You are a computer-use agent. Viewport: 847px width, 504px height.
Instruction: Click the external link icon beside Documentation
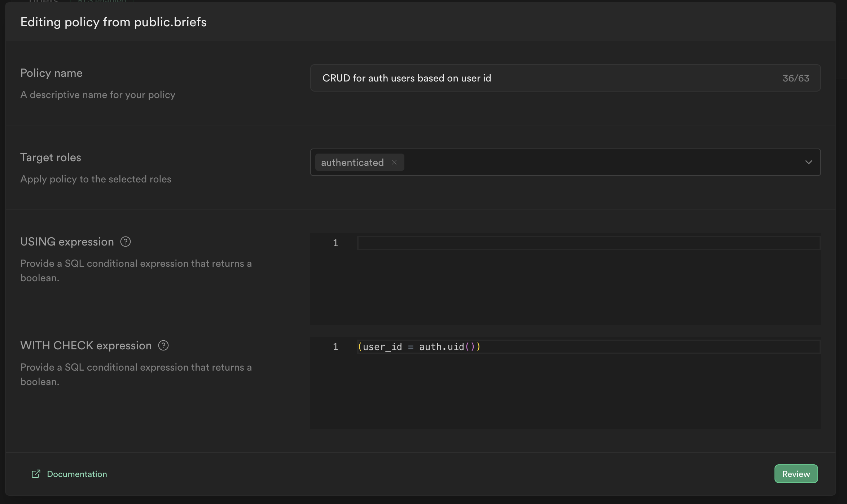click(x=36, y=474)
